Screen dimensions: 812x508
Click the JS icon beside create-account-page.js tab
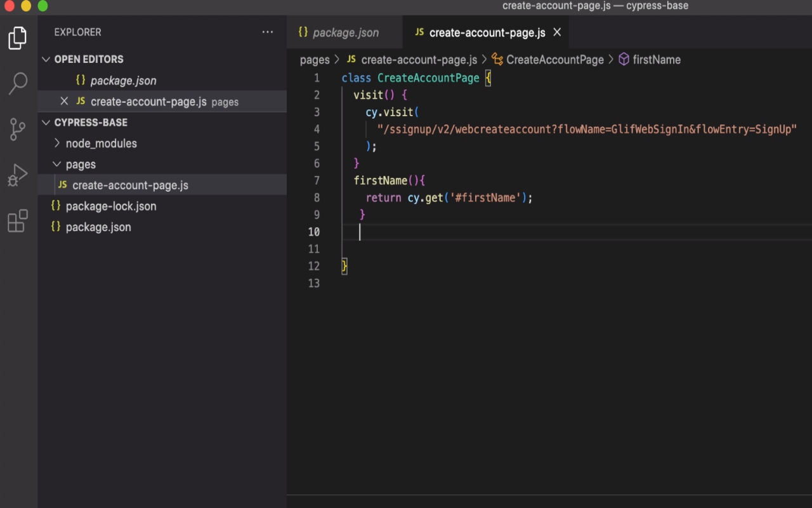419,32
